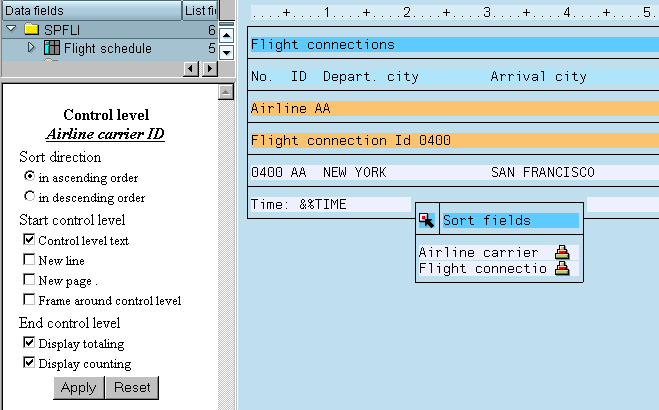Screen dimensions: 659x410
Task: Select ascending order sort direction
Action: (29, 177)
